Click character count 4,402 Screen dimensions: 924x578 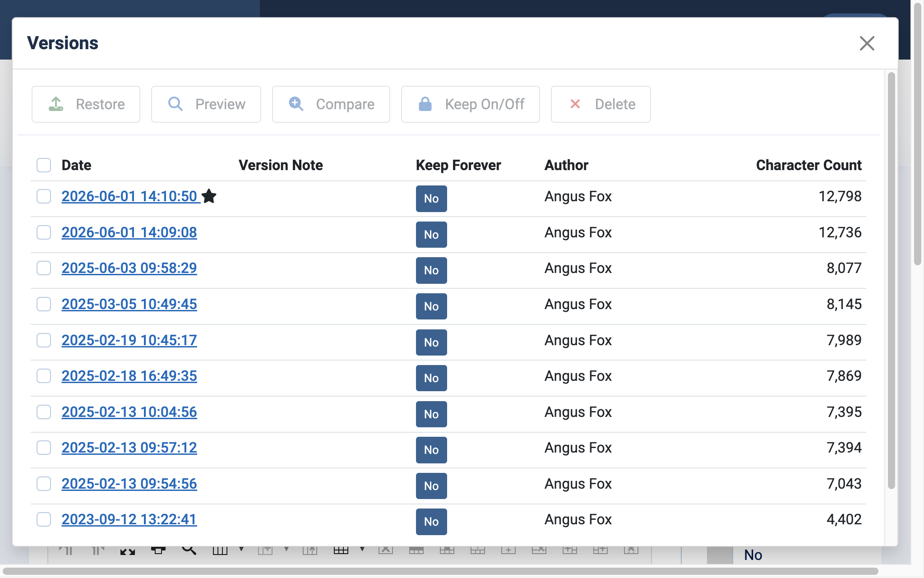coord(844,519)
